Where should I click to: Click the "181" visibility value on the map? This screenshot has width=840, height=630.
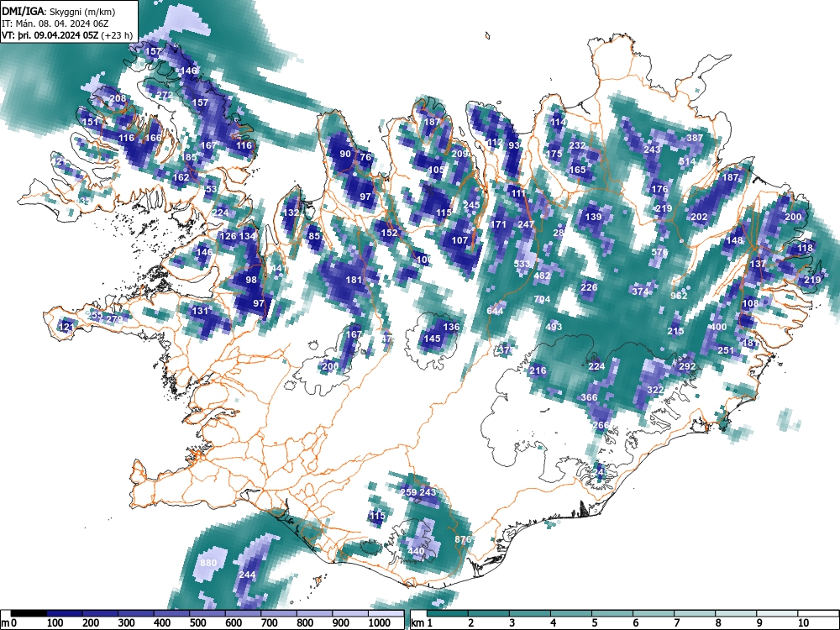point(354,280)
